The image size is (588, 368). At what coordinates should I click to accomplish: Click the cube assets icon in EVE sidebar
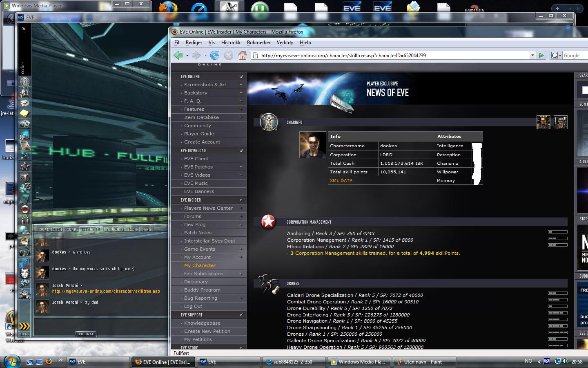(x=25, y=177)
